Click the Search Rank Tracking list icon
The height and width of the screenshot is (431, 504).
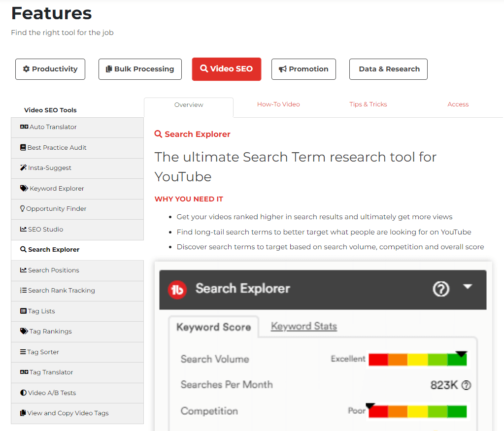coord(23,290)
